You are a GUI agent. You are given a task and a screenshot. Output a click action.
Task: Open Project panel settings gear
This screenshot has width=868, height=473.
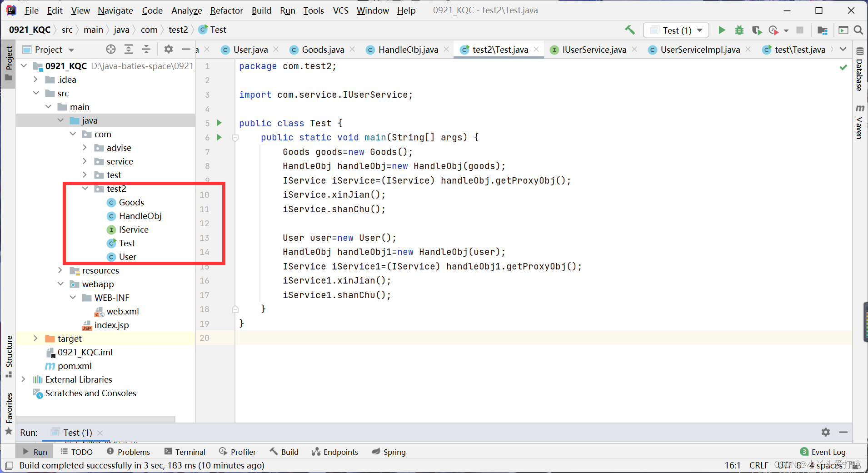(x=169, y=49)
